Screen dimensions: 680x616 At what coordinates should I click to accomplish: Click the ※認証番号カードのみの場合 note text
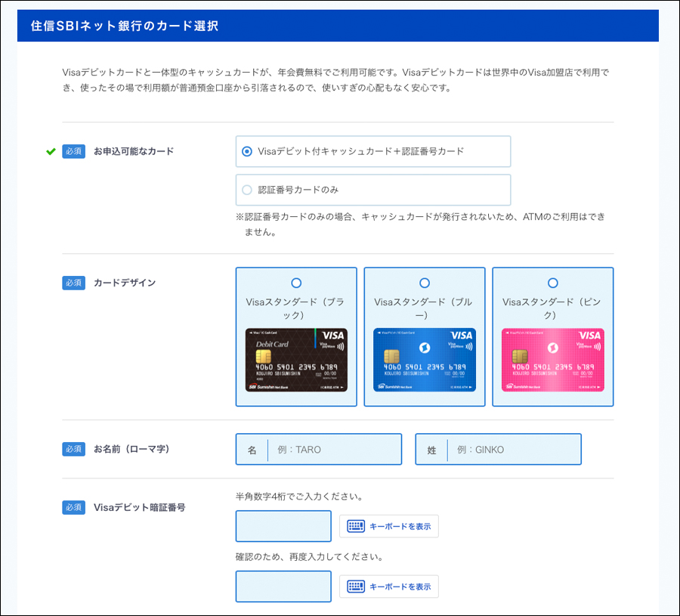click(x=420, y=224)
